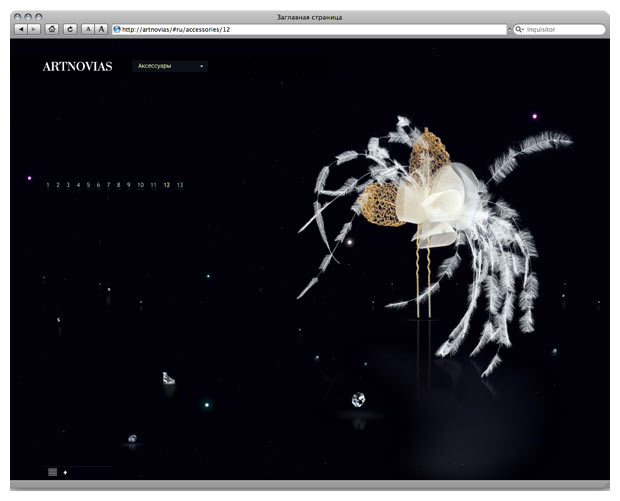This screenshot has width=620, height=501.
Task: Open accessory page 8
Action: pos(119,185)
